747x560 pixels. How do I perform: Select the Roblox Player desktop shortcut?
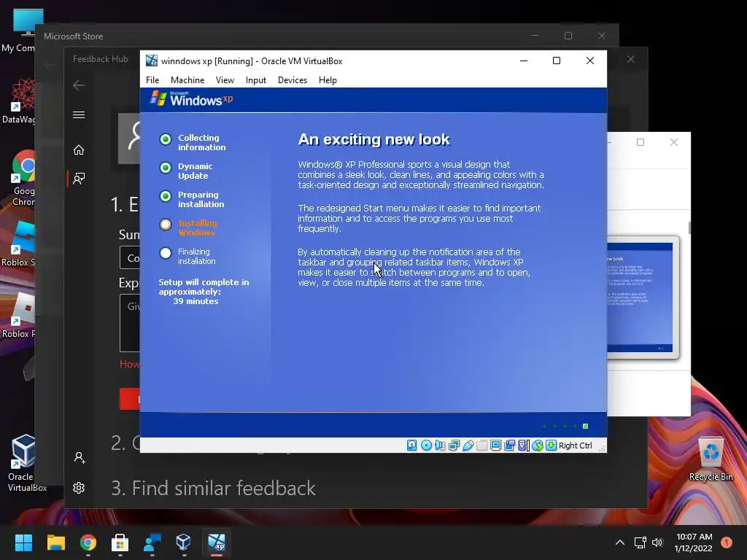(x=18, y=315)
